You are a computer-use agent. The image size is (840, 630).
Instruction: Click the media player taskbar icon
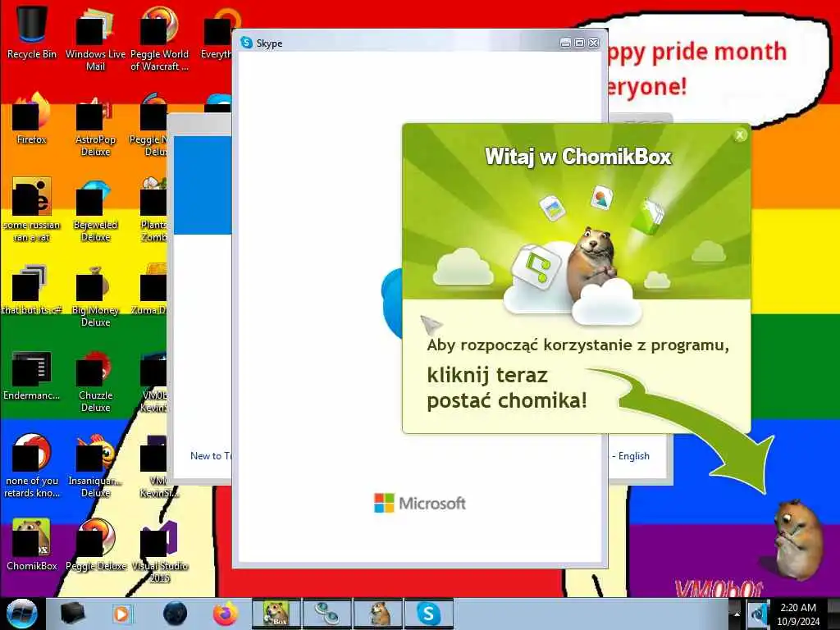pyautogui.click(x=121, y=614)
